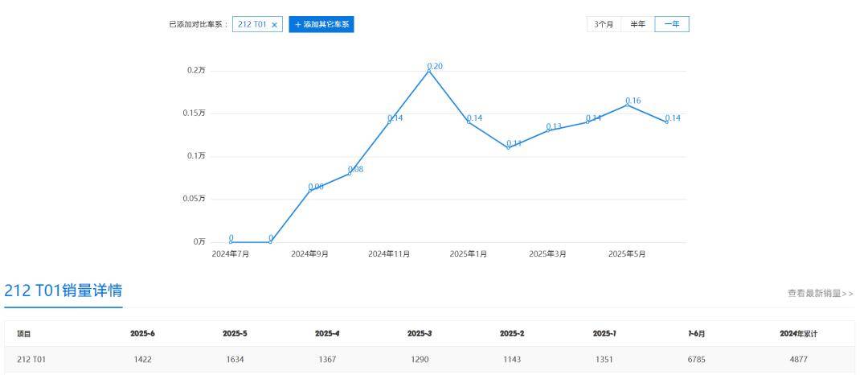The height and width of the screenshot is (375, 868).
Task: Click the 0.11 lowest 2025 data point
Action: point(508,147)
